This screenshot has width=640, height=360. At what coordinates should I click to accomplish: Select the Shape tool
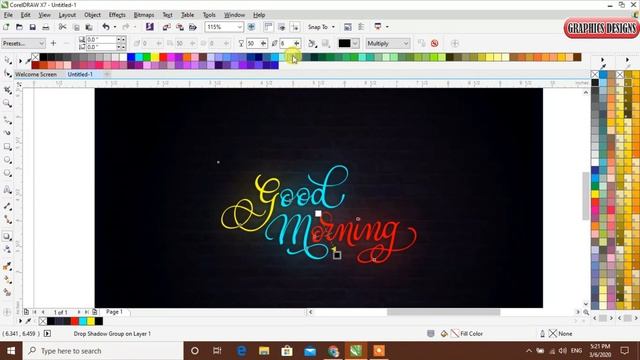tap(7, 74)
